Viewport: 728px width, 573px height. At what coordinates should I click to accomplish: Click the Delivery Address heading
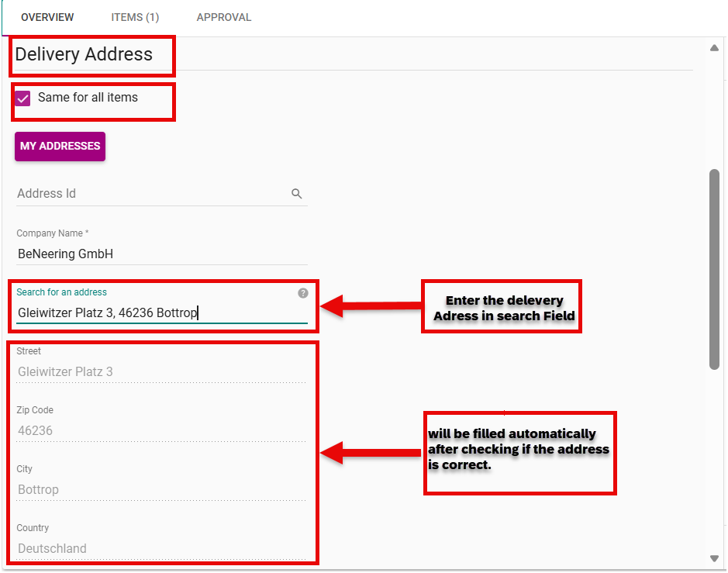pos(84,55)
